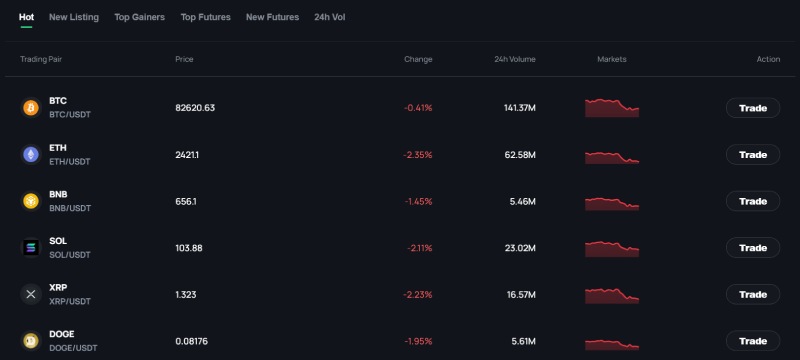800x360 pixels.
Task: Click the -0.41% change value
Action: coord(418,108)
